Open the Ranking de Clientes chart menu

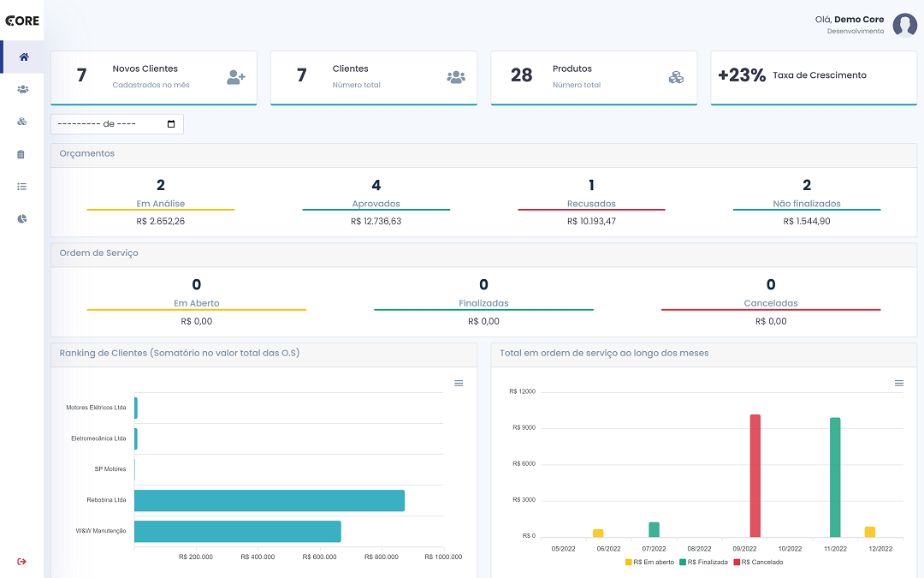(x=459, y=384)
